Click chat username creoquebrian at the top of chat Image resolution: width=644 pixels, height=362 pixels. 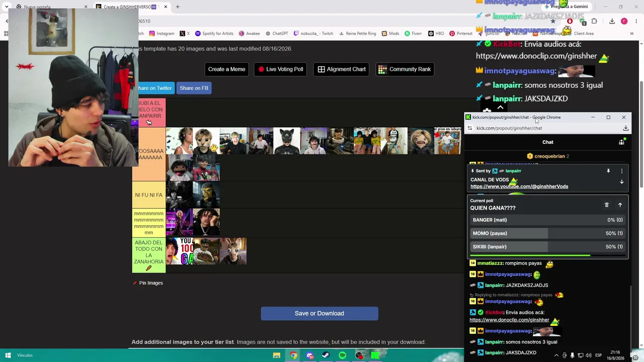pyautogui.click(x=549, y=156)
